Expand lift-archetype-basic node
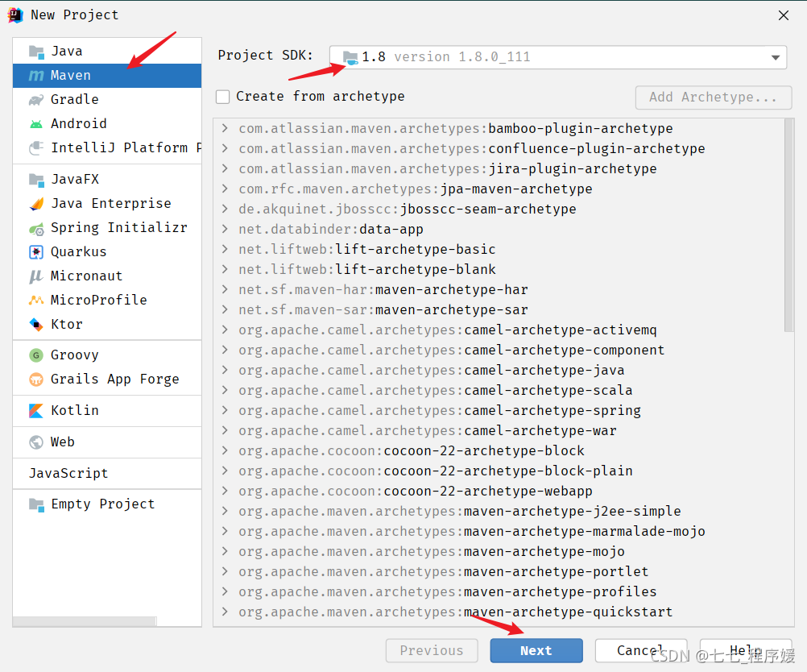Screen dimensions: 807x672 225,249
